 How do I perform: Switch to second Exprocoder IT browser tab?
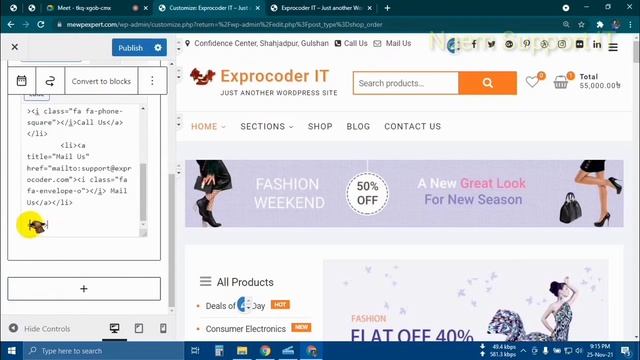click(321, 8)
